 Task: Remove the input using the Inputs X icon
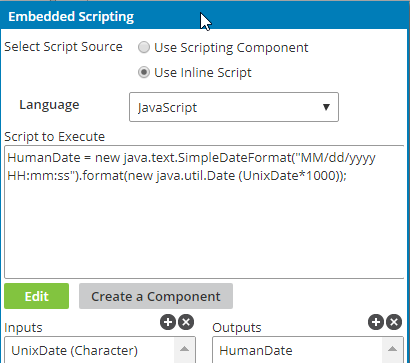[x=186, y=322]
